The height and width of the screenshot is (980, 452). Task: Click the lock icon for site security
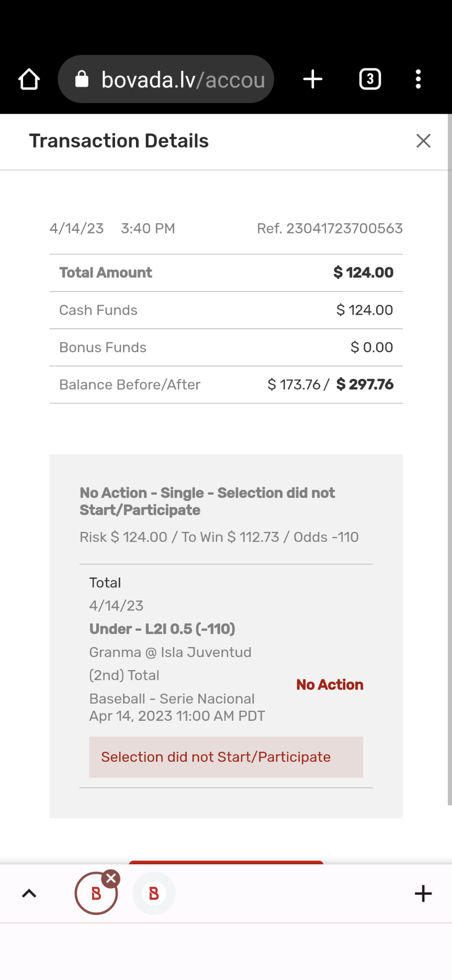coord(82,80)
